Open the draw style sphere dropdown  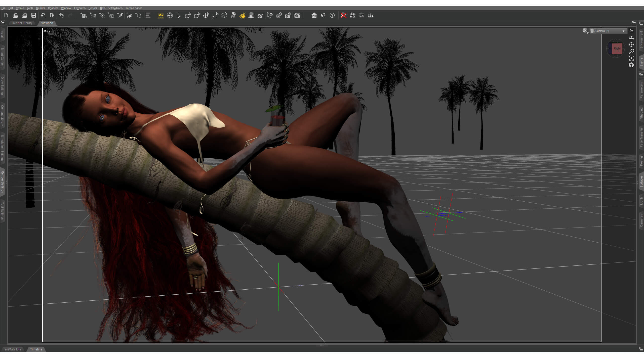(x=585, y=31)
